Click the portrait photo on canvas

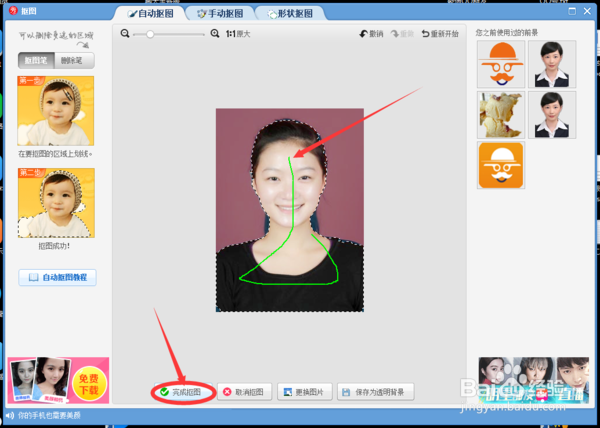[290, 210]
